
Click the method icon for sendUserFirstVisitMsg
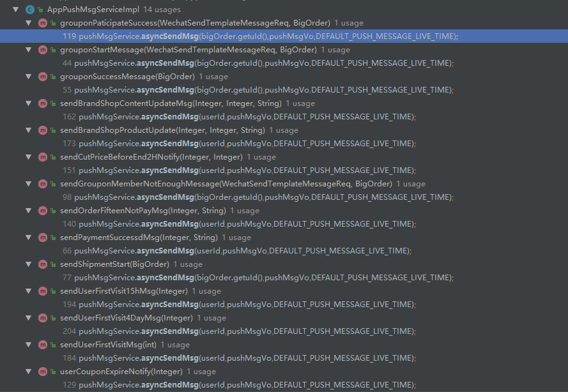coord(42,344)
